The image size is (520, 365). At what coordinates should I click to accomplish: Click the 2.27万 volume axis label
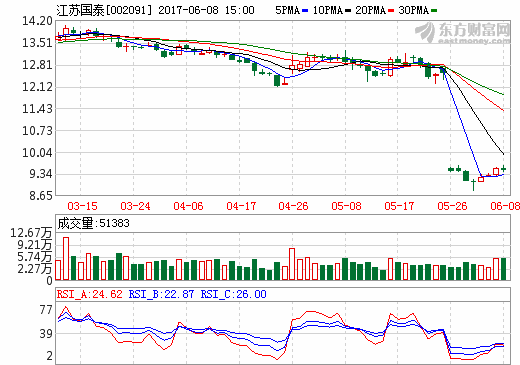[35, 269]
